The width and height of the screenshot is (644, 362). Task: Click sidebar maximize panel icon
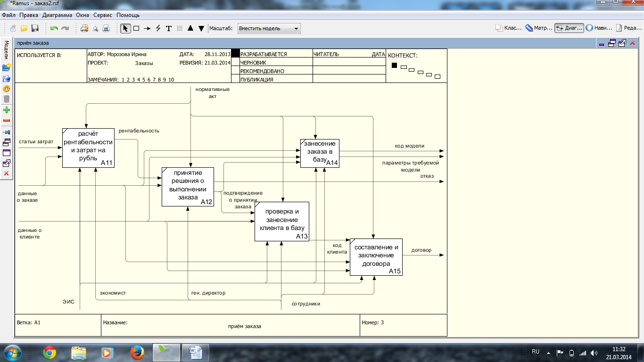7,153
